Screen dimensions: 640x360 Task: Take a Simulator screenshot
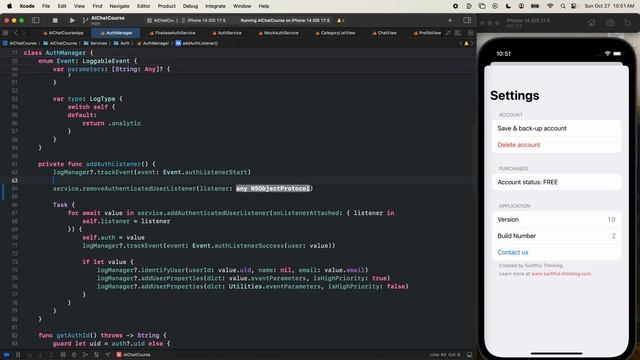point(610,23)
